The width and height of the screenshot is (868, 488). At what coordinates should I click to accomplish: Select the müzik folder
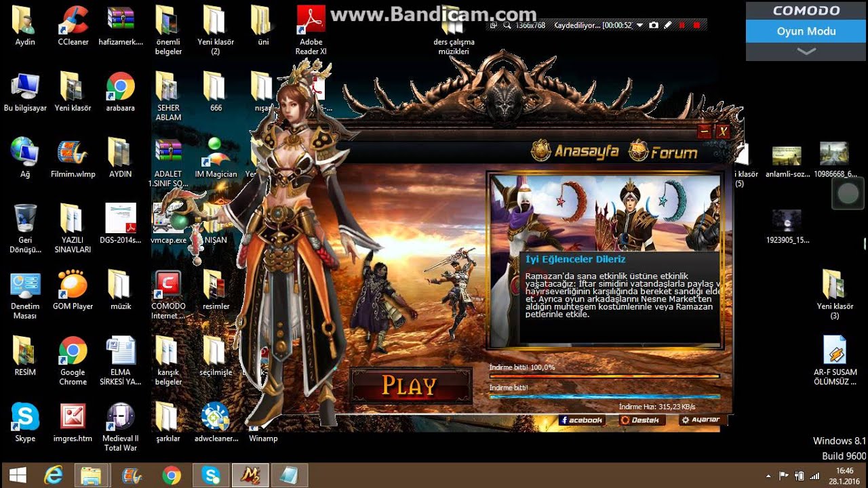coord(121,290)
